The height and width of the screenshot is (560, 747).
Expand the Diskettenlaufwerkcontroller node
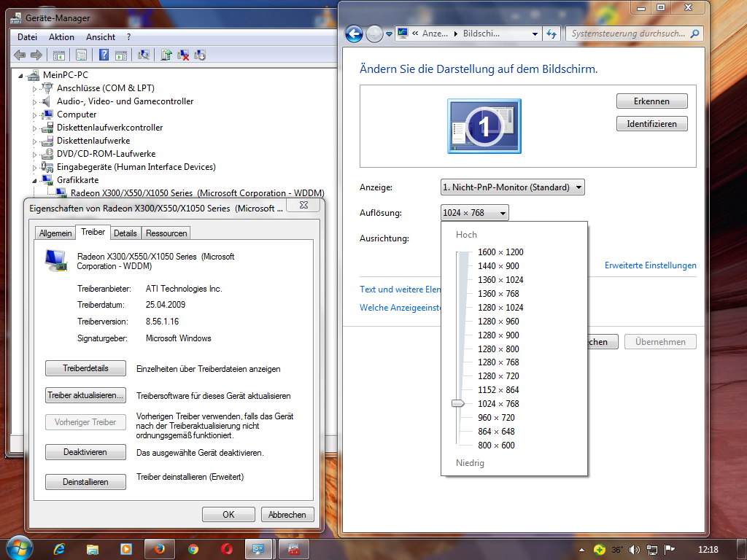click(34, 128)
